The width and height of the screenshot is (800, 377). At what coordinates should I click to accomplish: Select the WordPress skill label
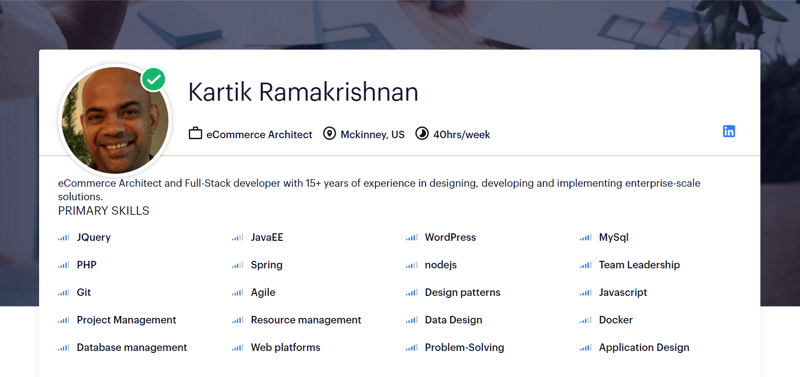(x=450, y=238)
